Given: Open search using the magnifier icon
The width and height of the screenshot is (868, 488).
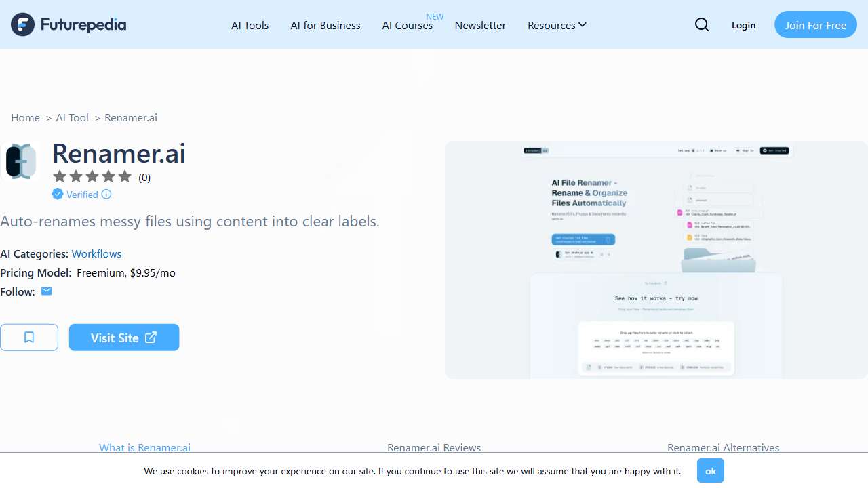Looking at the screenshot, I should click(x=702, y=24).
